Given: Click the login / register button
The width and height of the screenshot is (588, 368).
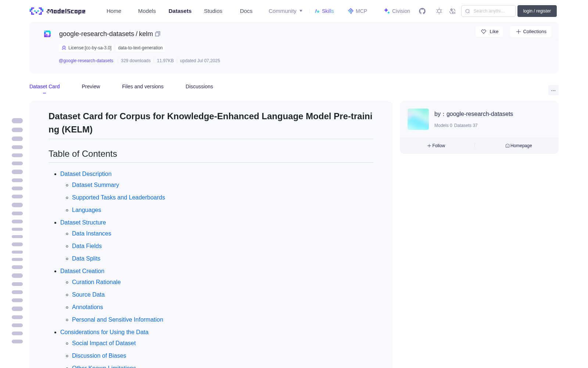Looking at the screenshot, I should pyautogui.click(x=537, y=11).
